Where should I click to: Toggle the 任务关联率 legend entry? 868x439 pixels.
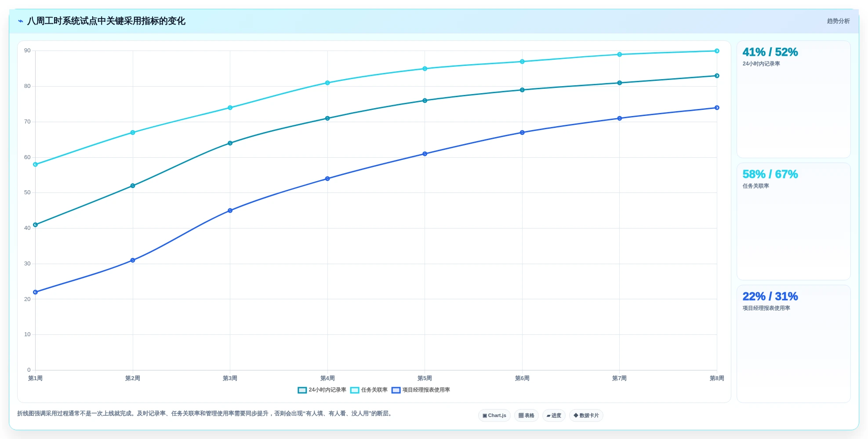pos(369,390)
